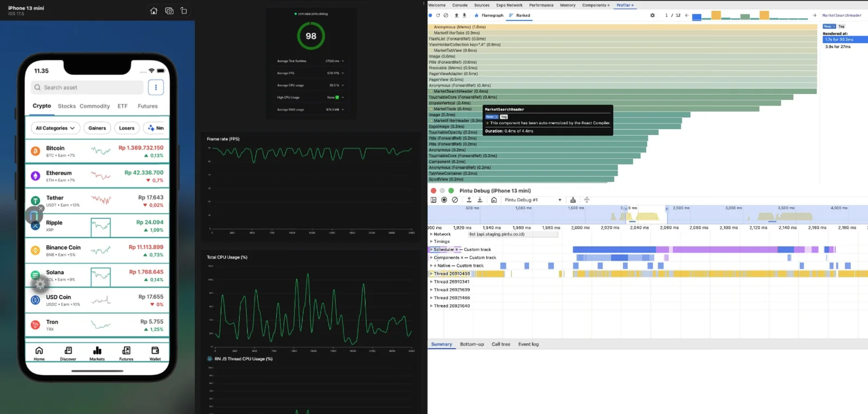Tap the Bitcoin coin logo
The image size is (868, 414).
tap(35, 151)
